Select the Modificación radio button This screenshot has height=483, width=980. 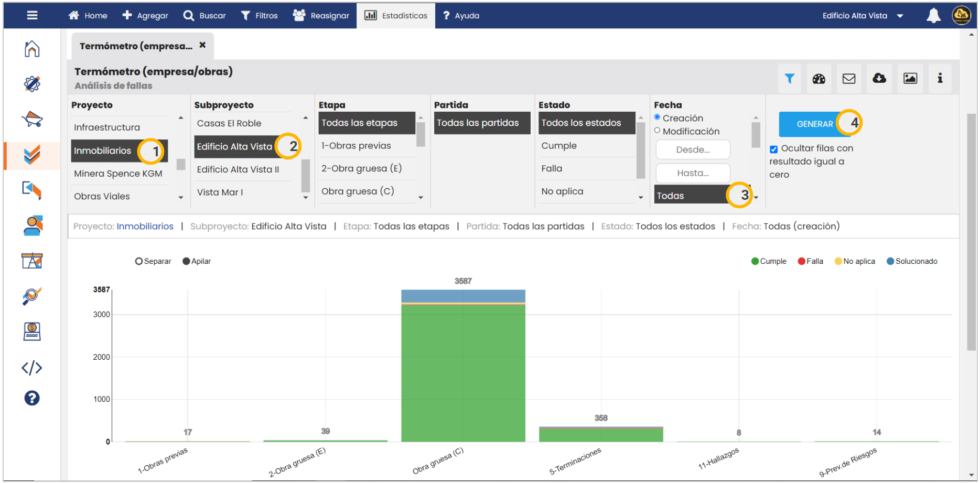[657, 131]
